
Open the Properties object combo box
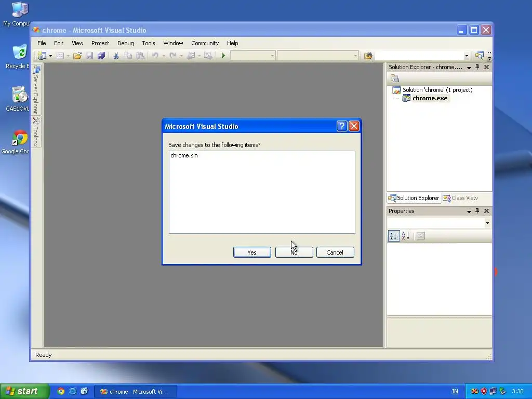pyautogui.click(x=439, y=223)
